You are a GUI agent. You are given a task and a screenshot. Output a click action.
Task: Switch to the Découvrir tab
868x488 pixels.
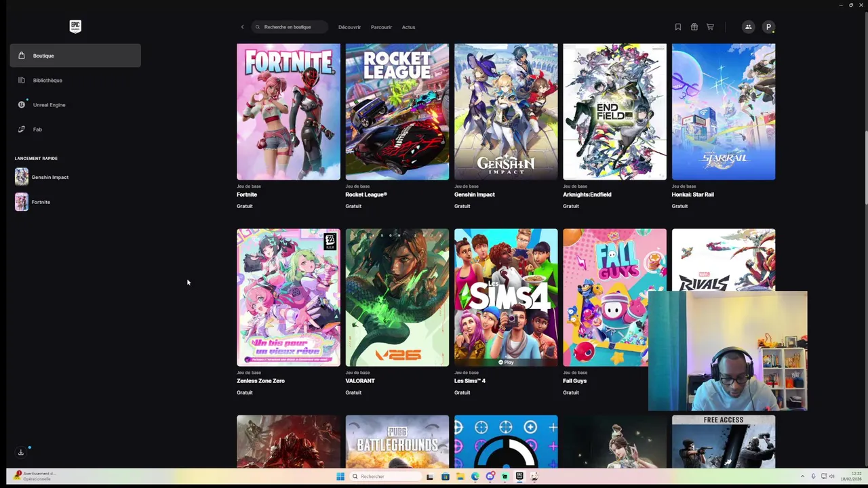click(349, 27)
